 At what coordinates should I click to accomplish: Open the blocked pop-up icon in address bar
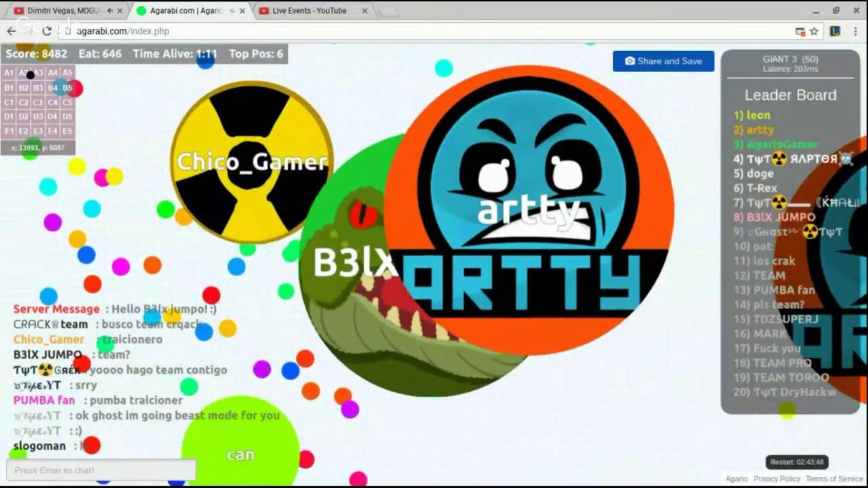800,31
